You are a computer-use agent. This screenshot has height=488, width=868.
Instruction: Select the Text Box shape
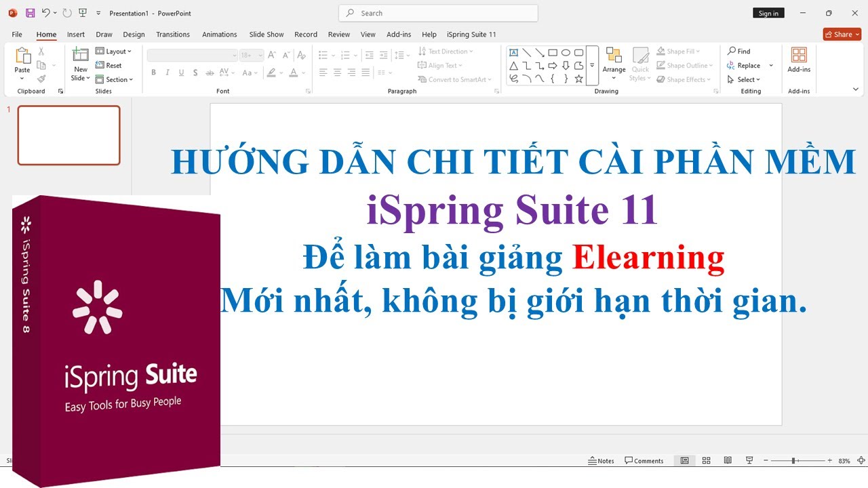pyautogui.click(x=513, y=52)
